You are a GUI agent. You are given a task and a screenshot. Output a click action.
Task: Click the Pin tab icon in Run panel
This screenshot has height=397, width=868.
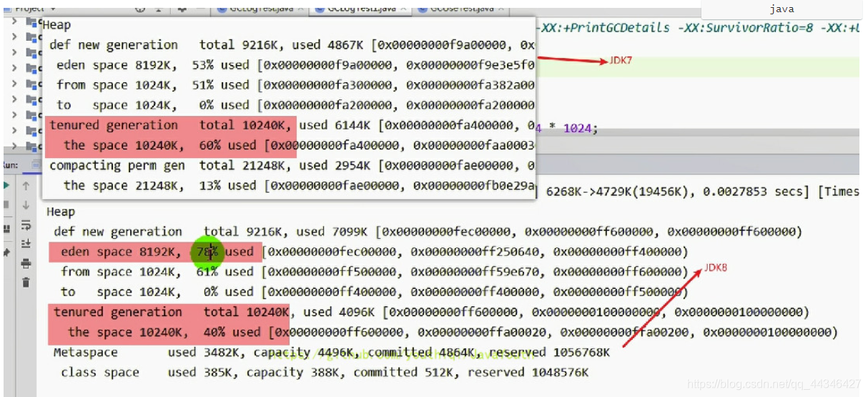coord(7,253)
